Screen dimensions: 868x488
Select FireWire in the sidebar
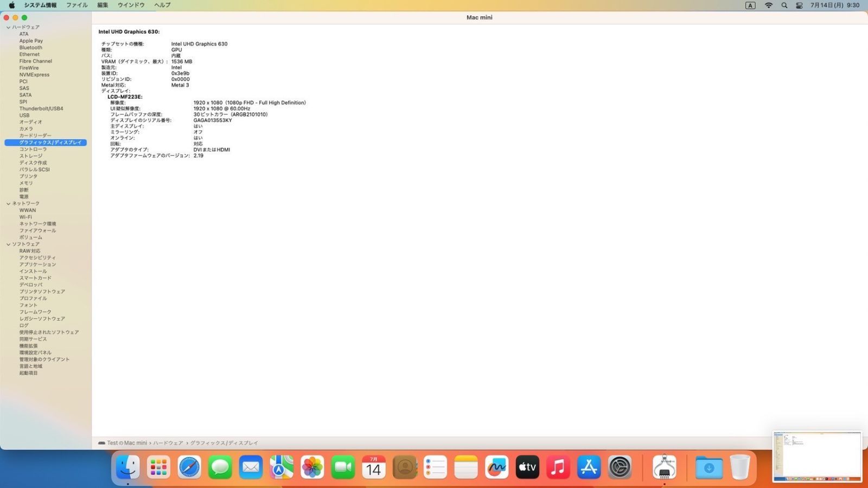29,68
